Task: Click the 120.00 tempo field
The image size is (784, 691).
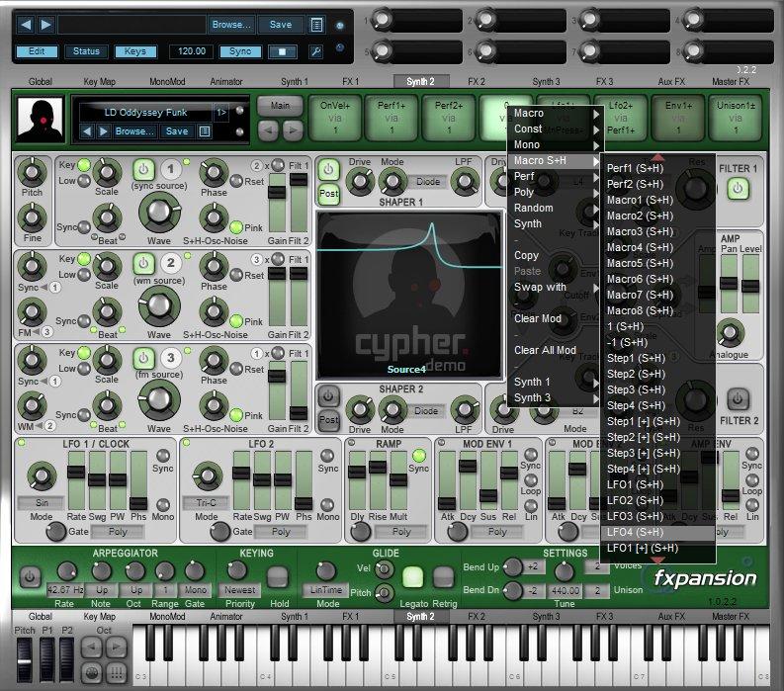Action: (192, 51)
